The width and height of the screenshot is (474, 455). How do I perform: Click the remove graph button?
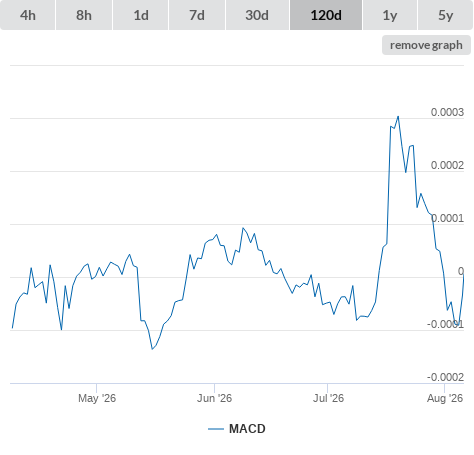pos(426,45)
